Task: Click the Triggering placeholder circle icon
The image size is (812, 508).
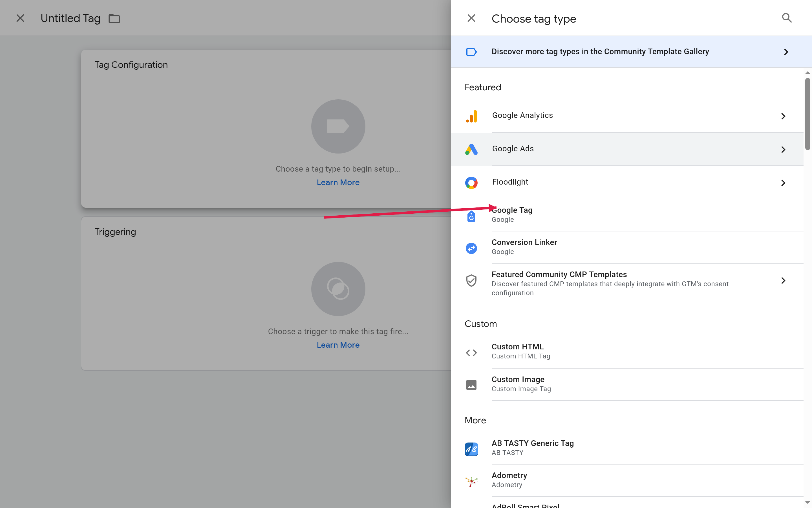Action: (x=338, y=289)
